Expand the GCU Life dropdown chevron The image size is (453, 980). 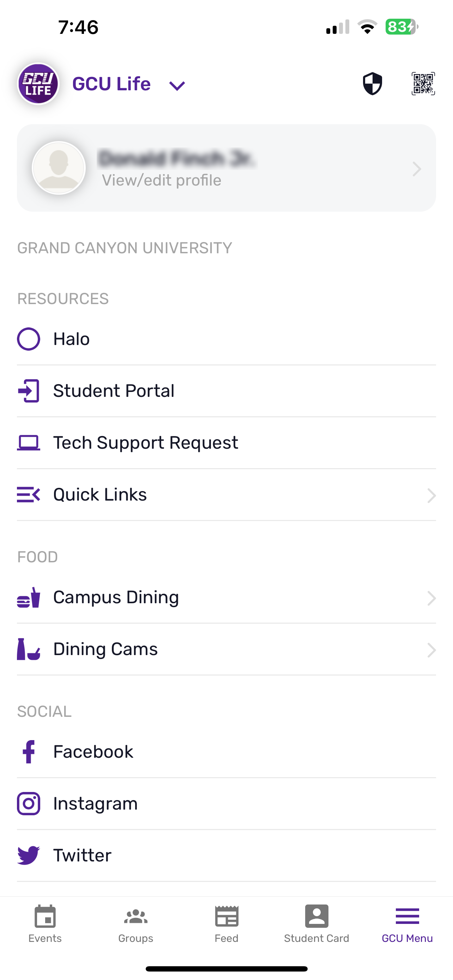pos(177,86)
